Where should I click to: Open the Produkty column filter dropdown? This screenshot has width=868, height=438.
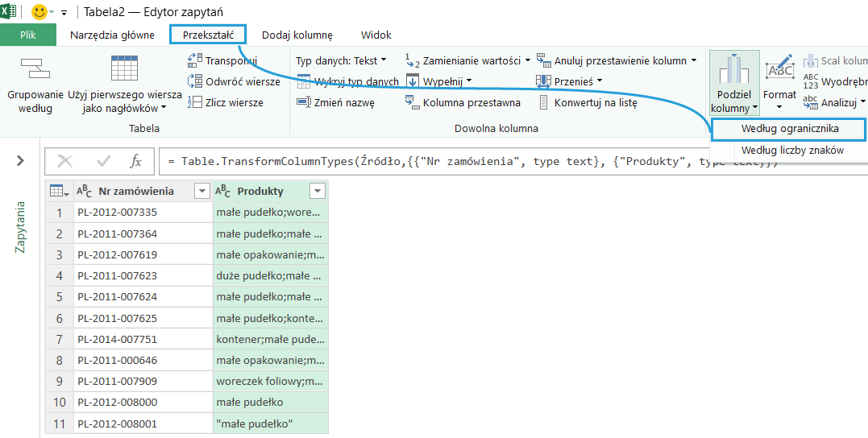click(318, 191)
